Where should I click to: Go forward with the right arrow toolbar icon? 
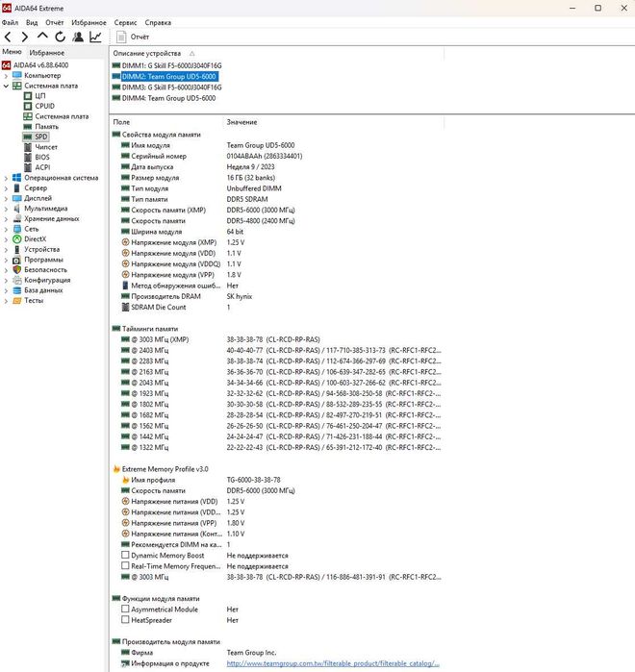click(x=25, y=37)
